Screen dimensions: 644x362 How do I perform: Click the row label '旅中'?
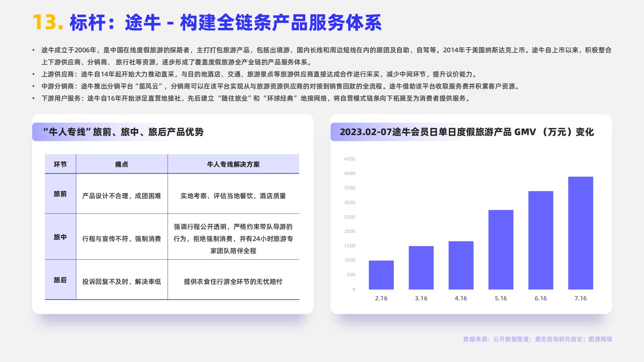pos(60,237)
